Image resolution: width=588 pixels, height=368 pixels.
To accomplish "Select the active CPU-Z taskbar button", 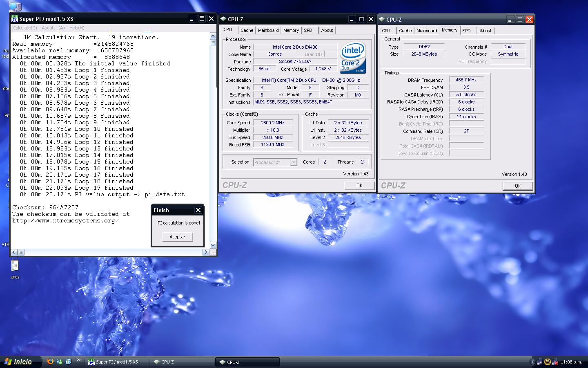I will pos(247,362).
